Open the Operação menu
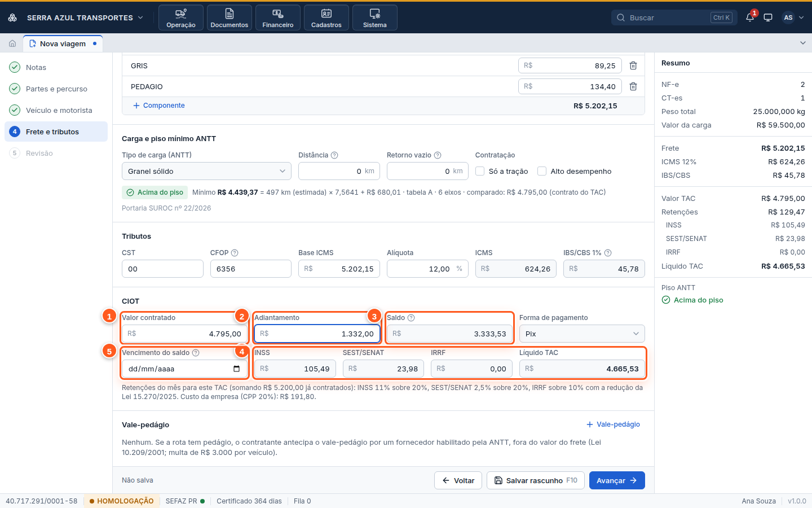This screenshot has height=508, width=812. pos(181,17)
